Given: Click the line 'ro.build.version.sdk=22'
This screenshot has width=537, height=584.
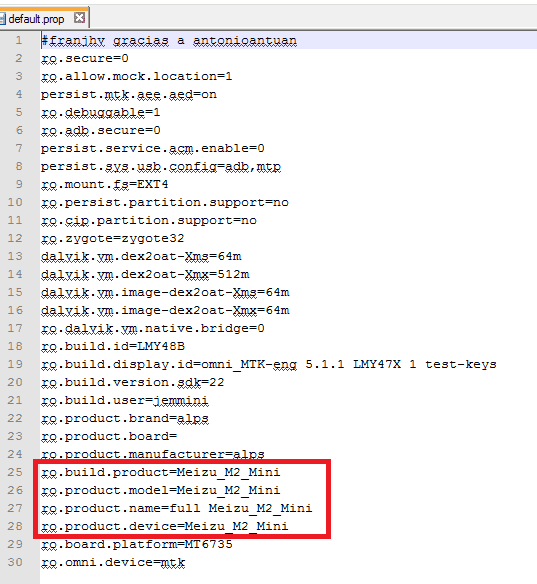Looking at the screenshot, I should [133, 382].
